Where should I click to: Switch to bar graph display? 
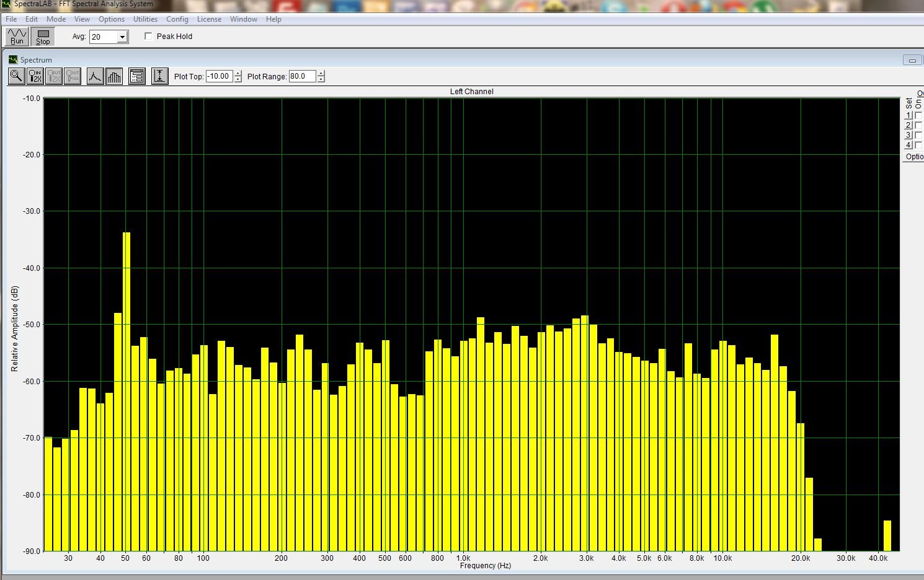tap(114, 76)
